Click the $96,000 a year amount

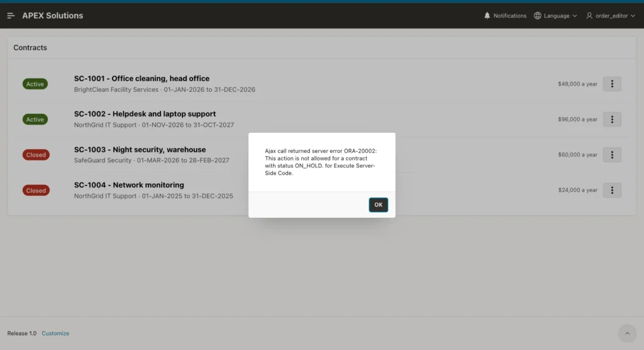point(577,119)
